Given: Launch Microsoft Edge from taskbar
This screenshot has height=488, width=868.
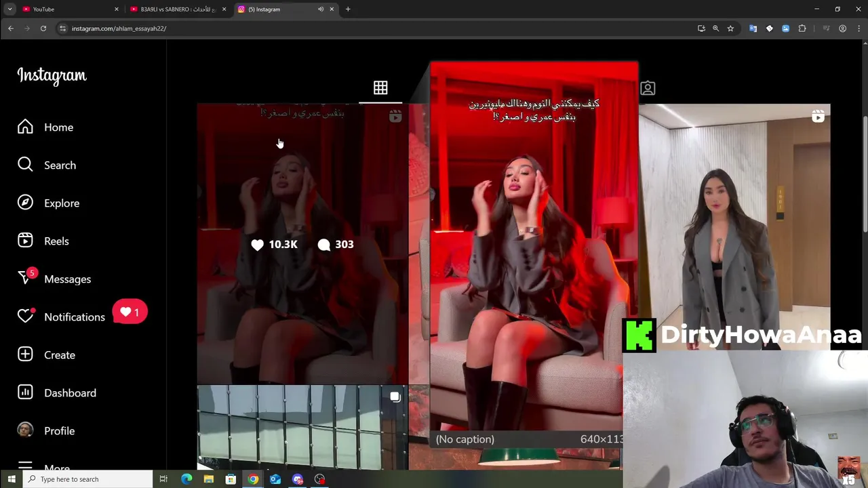Looking at the screenshot, I should point(186,479).
